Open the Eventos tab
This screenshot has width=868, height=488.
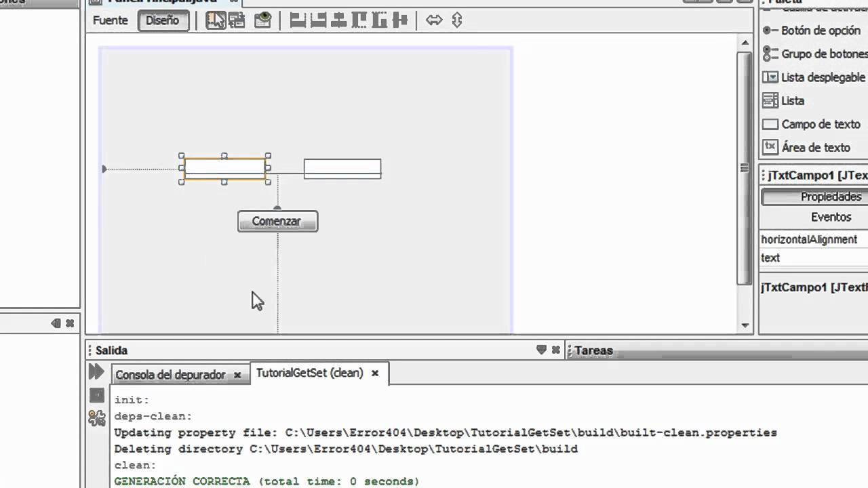tap(831, 217)
